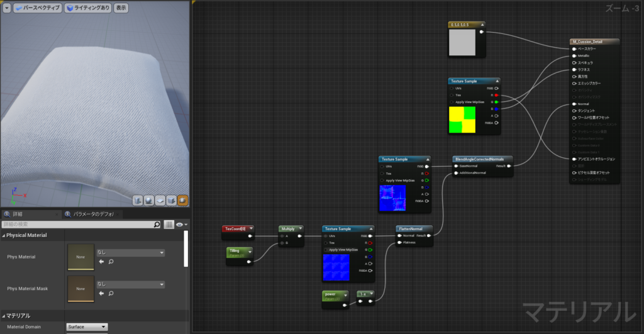
Task: Click the output pin of 0.5,0.5,0.5 constant node
Action: click(x=481, y=31)
